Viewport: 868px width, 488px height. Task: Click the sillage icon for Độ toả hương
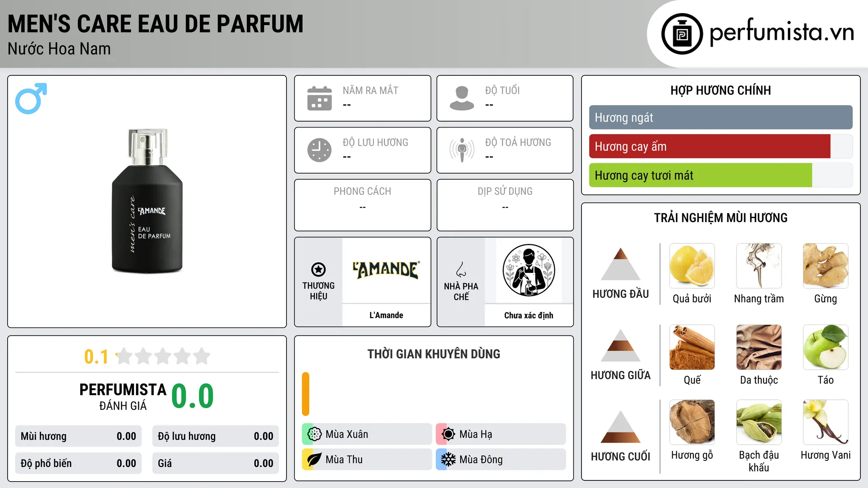462,150
